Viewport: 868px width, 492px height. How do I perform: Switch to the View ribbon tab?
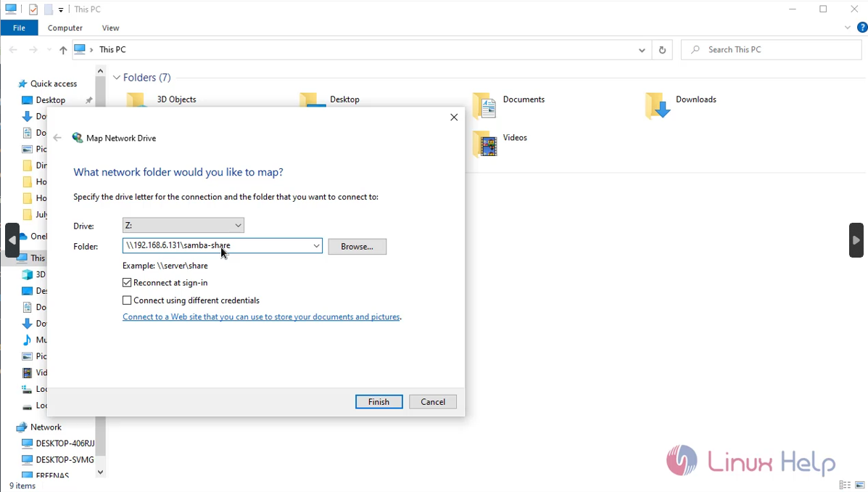(x=110, y=28)
